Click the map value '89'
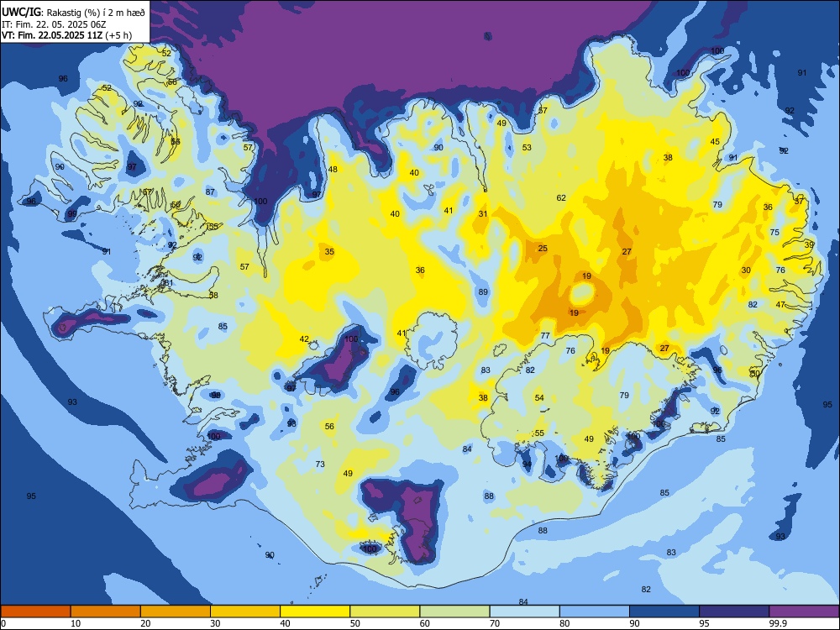The height and width of the screenshot is (630, 840). pos(483,292)
